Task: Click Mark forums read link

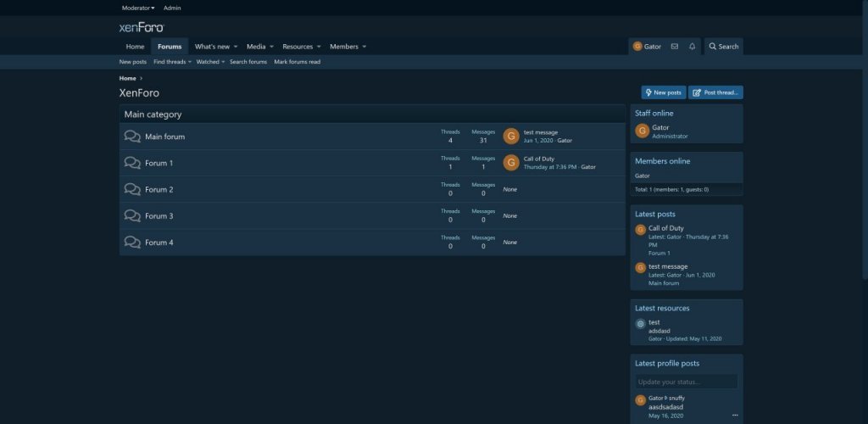Action: (x=297, y=62)
